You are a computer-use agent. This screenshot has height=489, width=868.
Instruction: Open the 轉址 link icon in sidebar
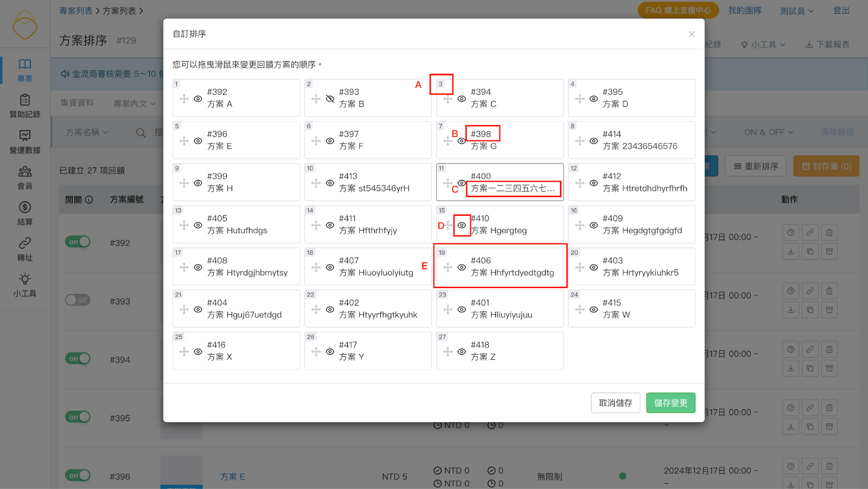click(25, 249)
